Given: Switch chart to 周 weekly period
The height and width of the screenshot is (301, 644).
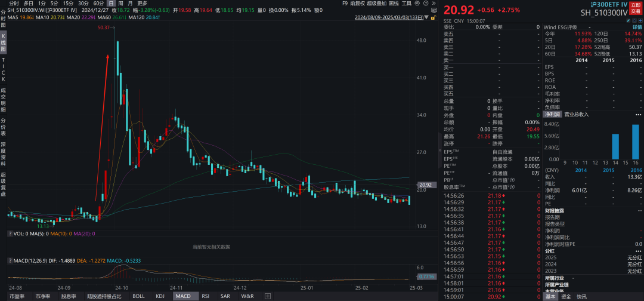Looking at the screenshot, I should [x=121, y=3].
